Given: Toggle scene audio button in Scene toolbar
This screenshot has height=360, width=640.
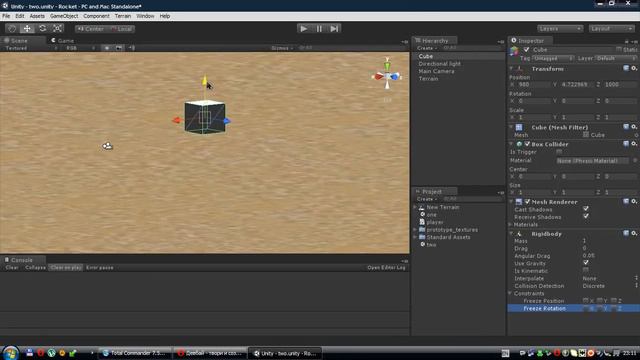Looking at the screenshot, I should click(131, 48).
